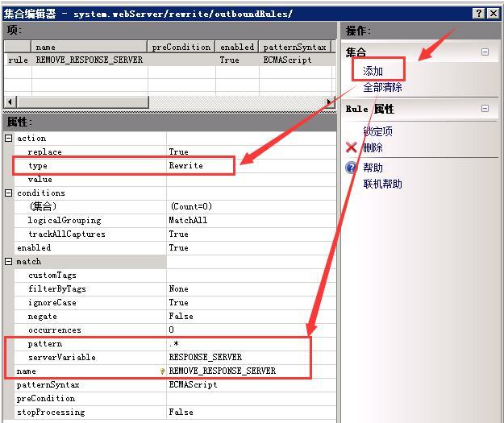Click the title bar help button

(x=478, y=14)
